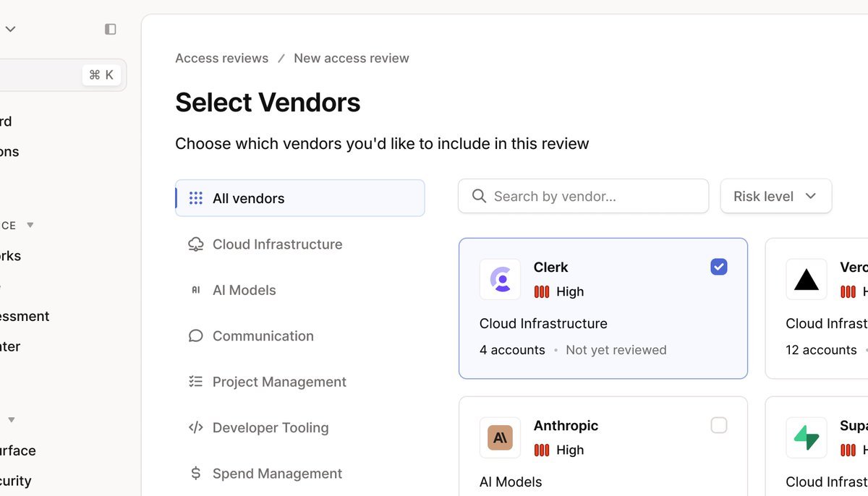Click the Anthropic vendor logo
The height and width of the screenshot is (496, 868).
(x=500, y=437)
